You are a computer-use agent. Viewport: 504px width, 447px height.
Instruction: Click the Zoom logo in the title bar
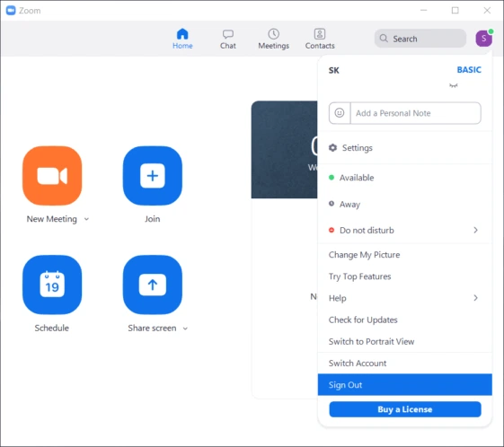click(11, 11)
